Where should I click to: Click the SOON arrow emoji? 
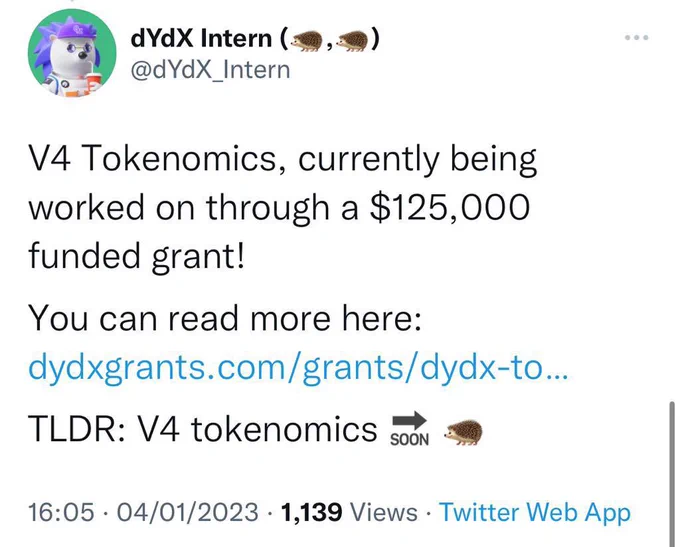(x=409, y=429)
